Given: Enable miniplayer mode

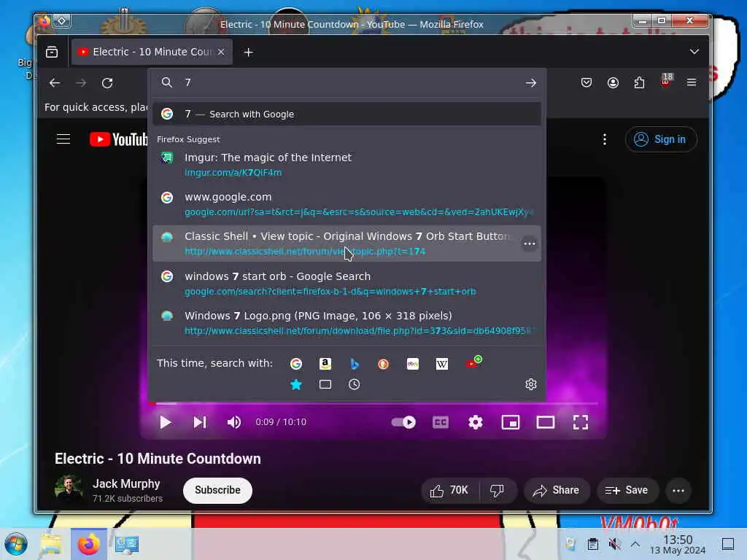Looking at the screenshot, I should [510, 422].
